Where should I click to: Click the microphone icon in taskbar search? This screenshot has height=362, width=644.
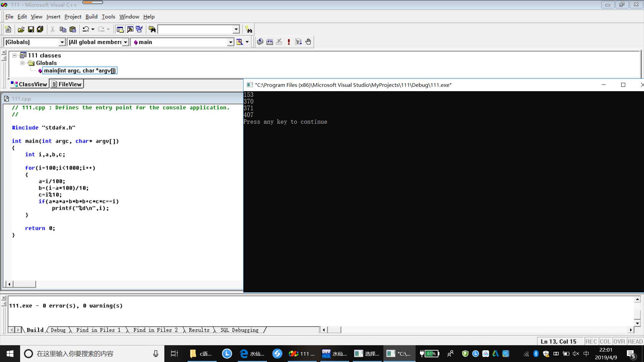tap(156, 354)
